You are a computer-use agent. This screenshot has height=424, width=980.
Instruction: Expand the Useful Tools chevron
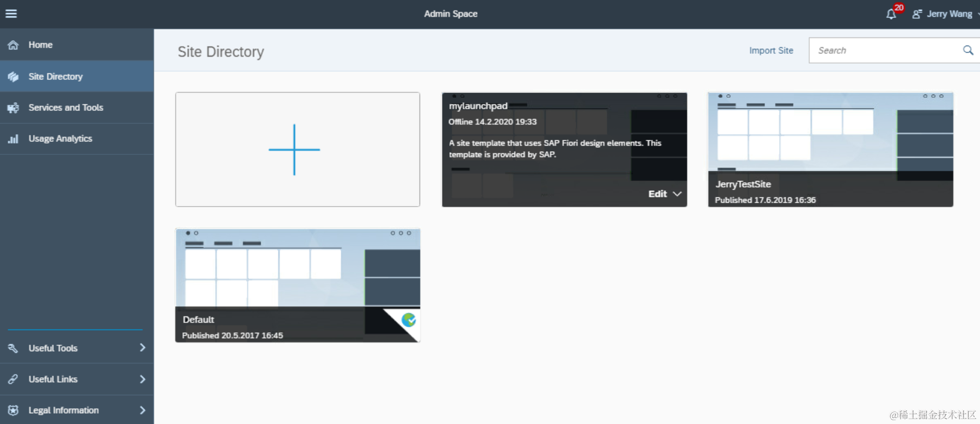tap(143, 347)
